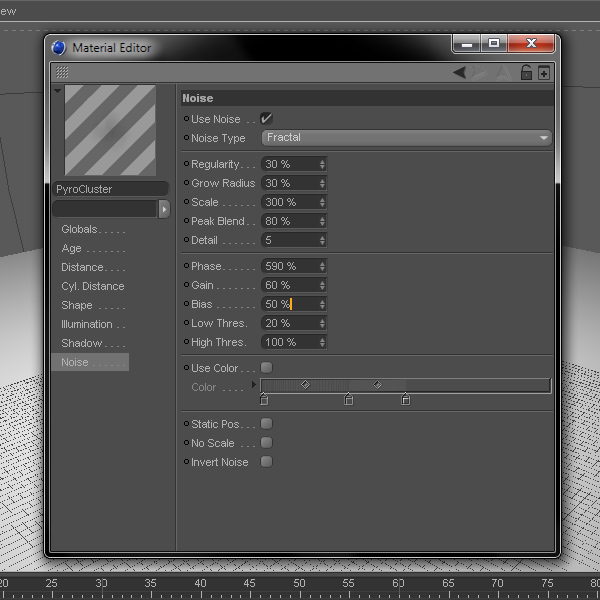Click Gain animation dot
Image resolution: width=600 pixels, height=600 pixels.
(186, 284)
